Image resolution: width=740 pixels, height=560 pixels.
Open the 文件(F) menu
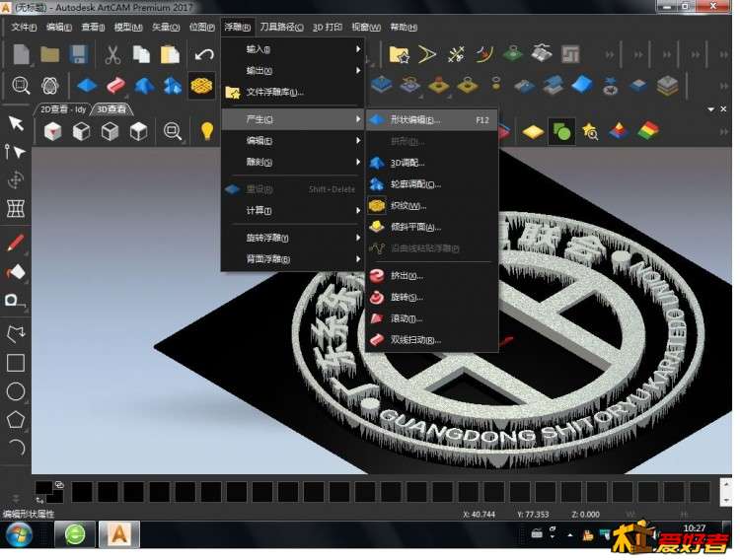pos(24,27)
